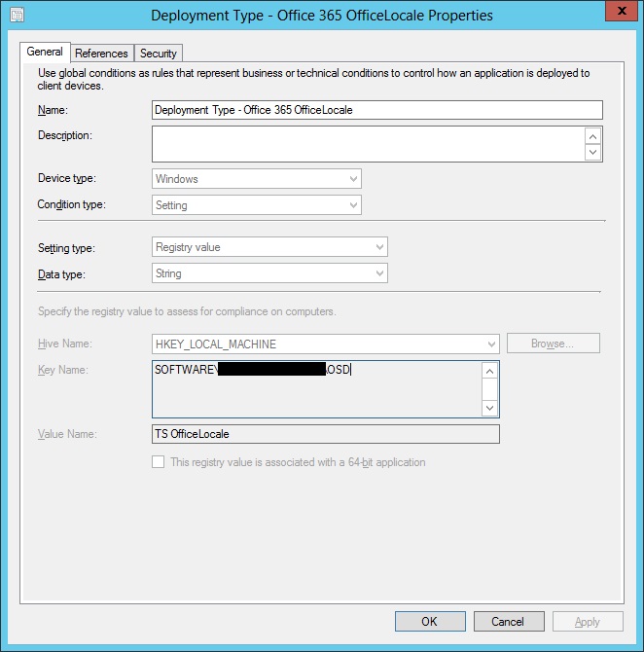Click the Cancel button

508,621
